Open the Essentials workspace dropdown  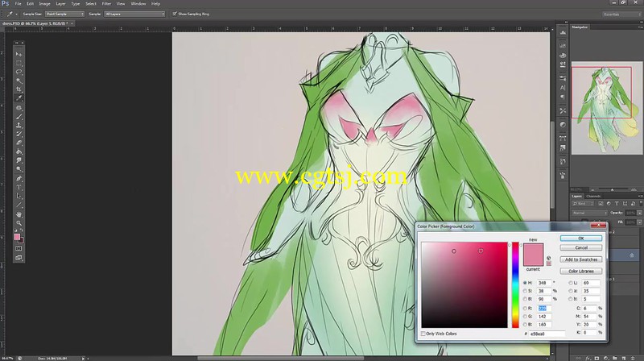(x=621, y=15)
